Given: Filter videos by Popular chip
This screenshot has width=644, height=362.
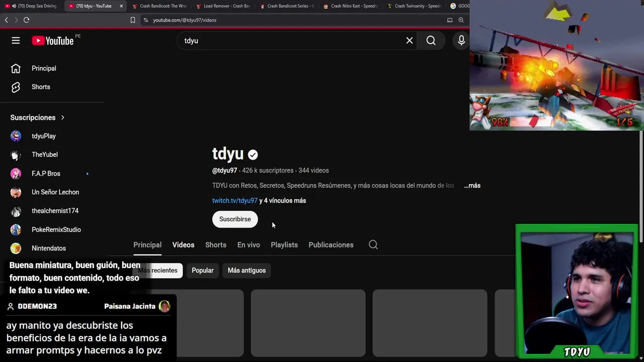Looking at the screenshot, I should (203, 270).
